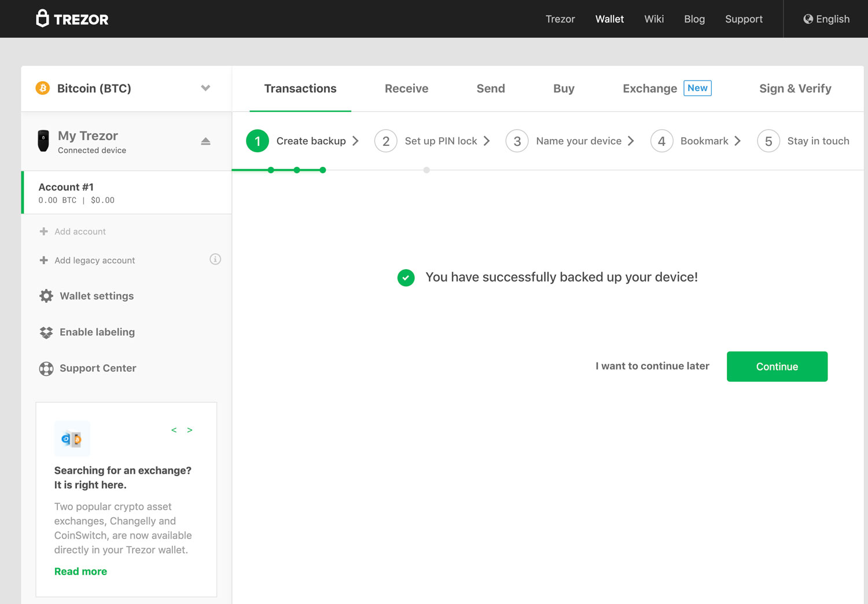Screen dimensions: 868x604
Task: Click step 3 circle for device name
Action: point(517,141)
